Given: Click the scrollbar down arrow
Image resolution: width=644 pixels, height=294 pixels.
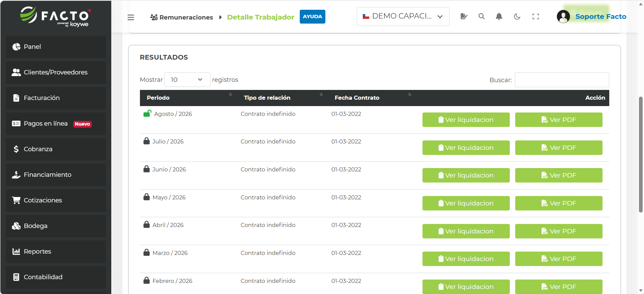Looking at the screenshot, I should click(641, 290).
